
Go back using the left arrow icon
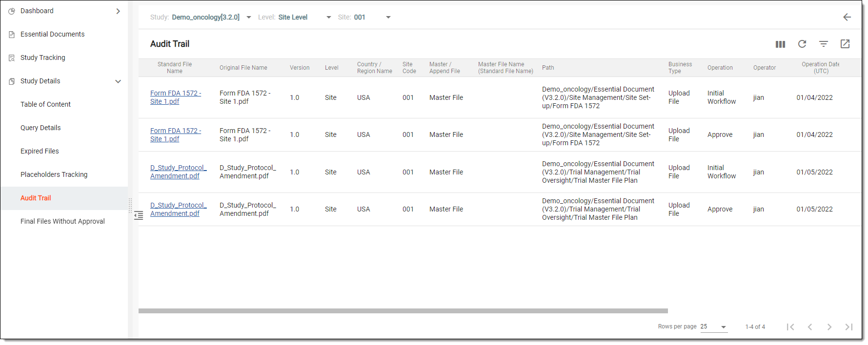tap(847, 17)
